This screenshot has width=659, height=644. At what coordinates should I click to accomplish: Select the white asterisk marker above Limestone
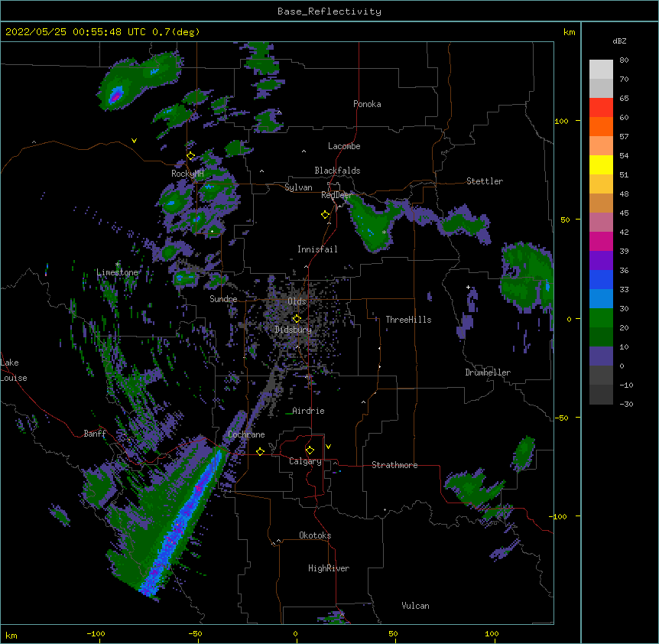click(x=117, y=265)
